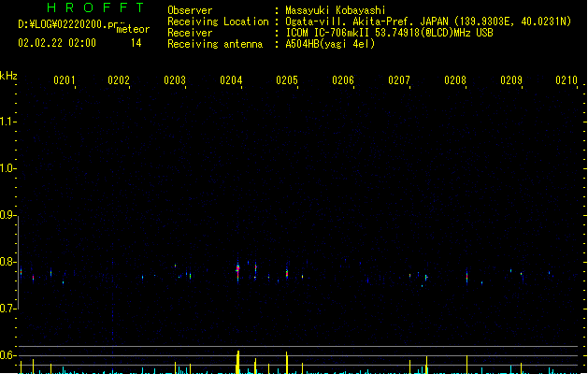The image size is (588, 374).
Task: Click the 0202 time marker
Action: (119, 80)
